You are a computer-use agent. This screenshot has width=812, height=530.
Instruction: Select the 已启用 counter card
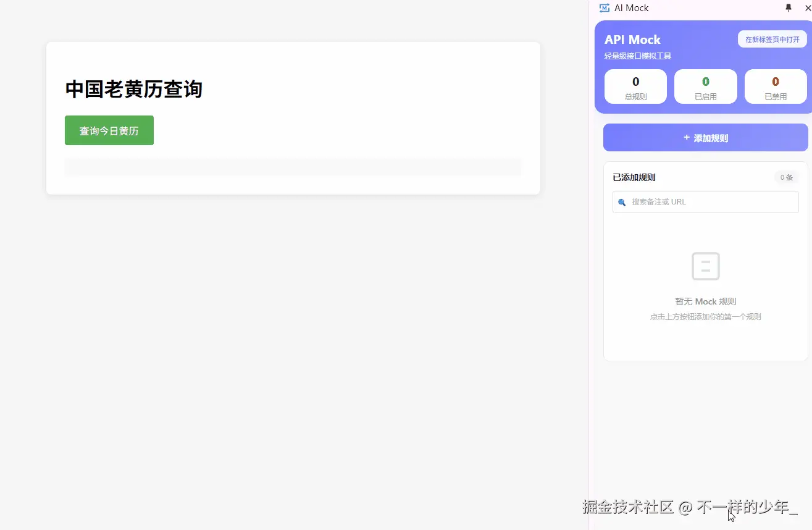point(705,86)
